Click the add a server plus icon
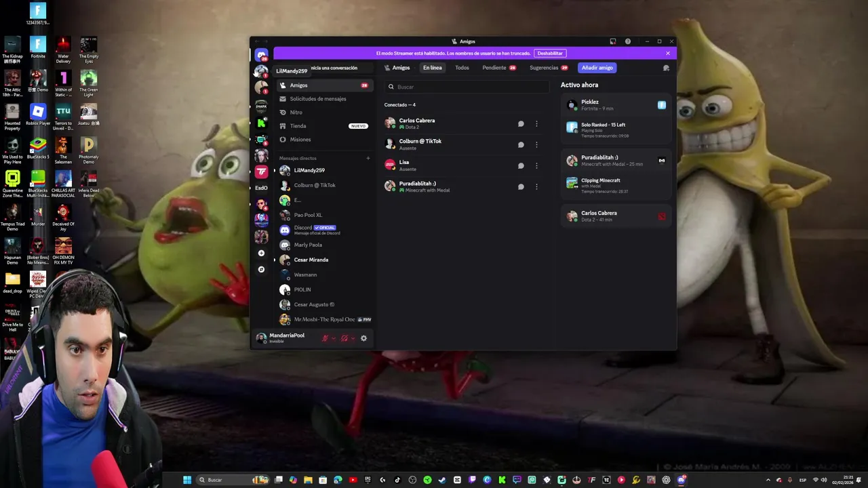The width and height of the screenshot is (868, 488). pos(261,253)
